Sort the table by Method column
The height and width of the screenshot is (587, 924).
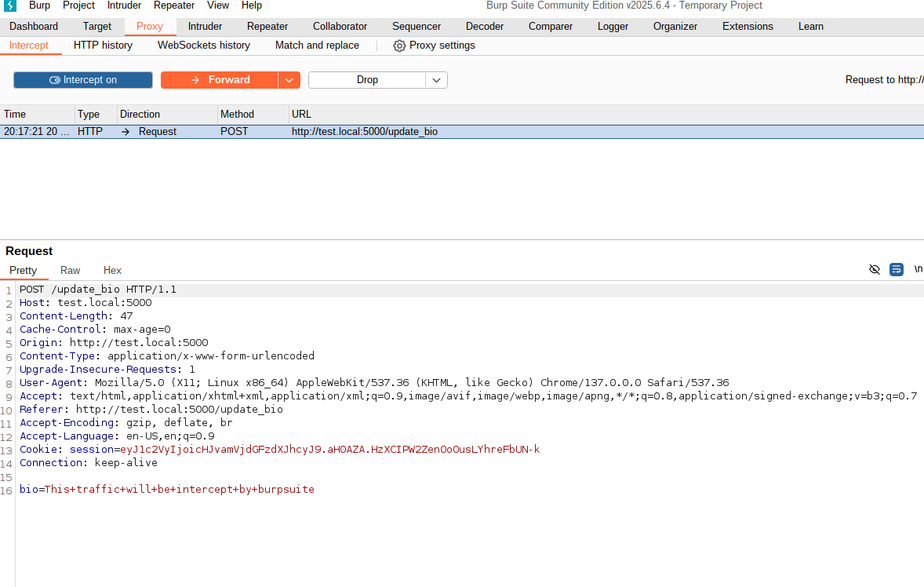(253, 115)
